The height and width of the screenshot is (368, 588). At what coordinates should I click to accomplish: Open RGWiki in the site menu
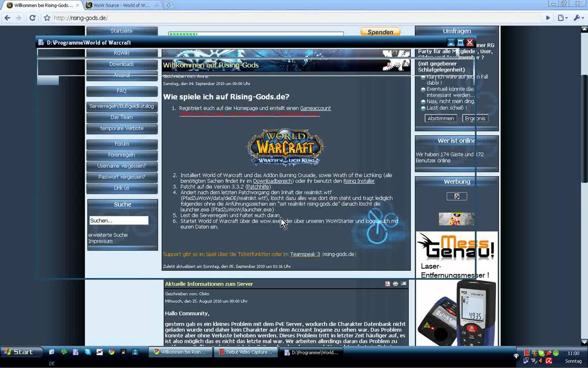(121, 53)
